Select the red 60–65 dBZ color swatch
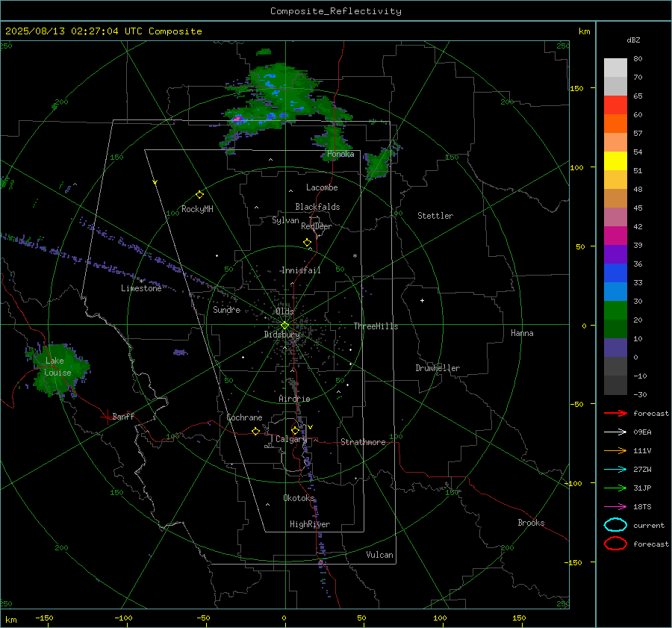 click(x=615, y=105)
